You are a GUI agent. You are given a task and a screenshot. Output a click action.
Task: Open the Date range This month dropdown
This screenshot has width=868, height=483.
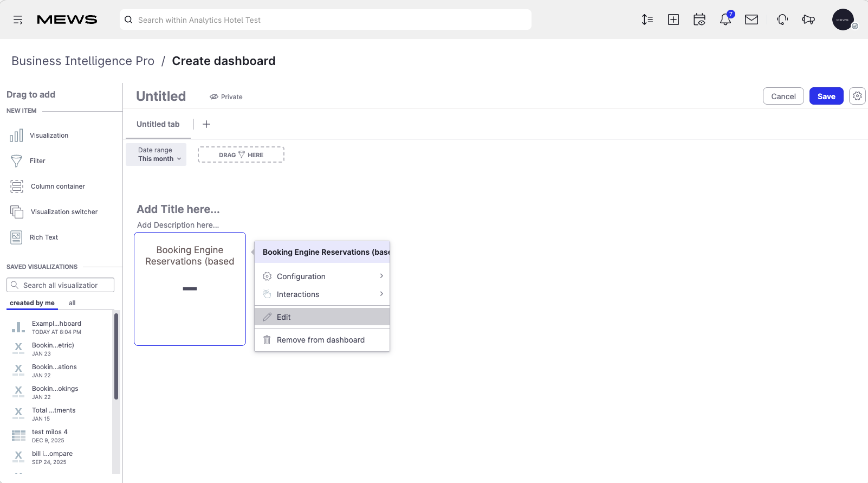point(156,154)
